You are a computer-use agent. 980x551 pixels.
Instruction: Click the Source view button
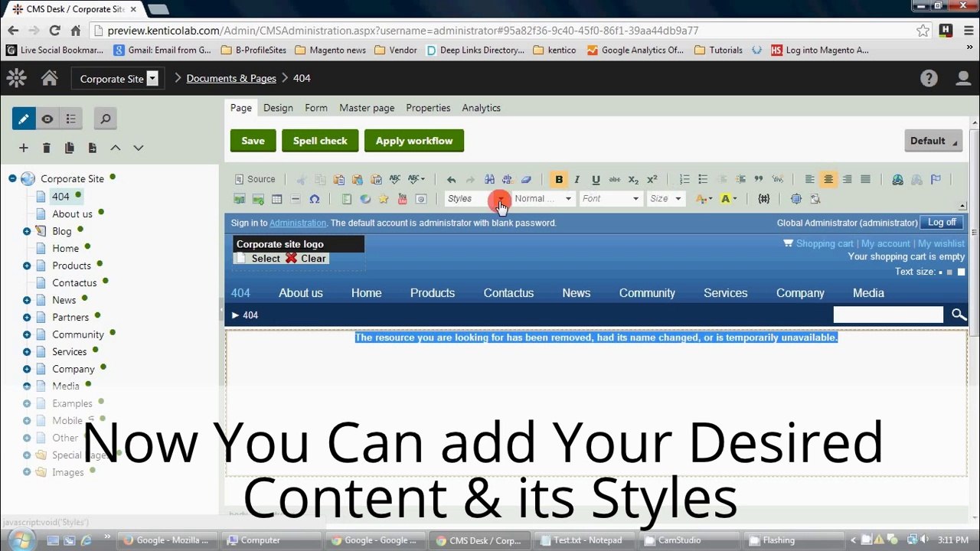(x=255, y=179)
